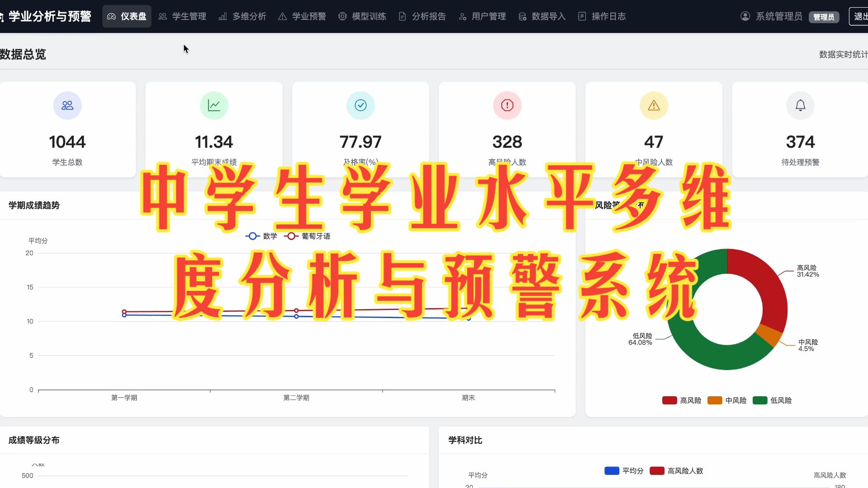The image size is (868, 488).
Task: Click the dashboard gauge icon
Action: pyautogui.click(x=111, y=16)
